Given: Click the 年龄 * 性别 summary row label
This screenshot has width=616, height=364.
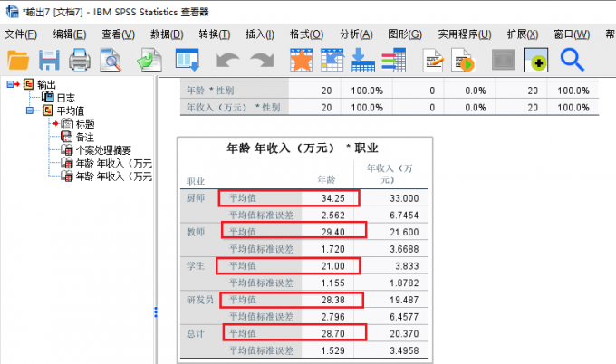Looking at the screenshot, I should pos(210,91).
